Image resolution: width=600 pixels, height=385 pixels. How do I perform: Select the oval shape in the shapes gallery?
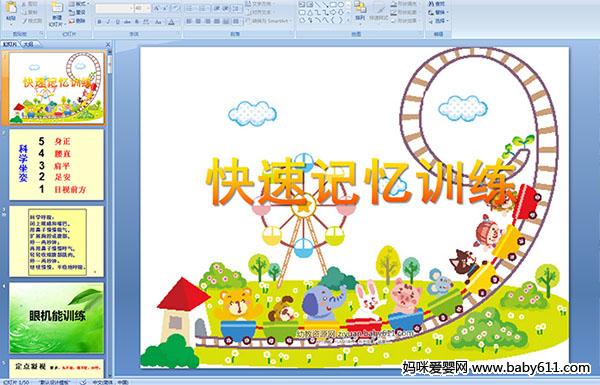coord(341,5)
